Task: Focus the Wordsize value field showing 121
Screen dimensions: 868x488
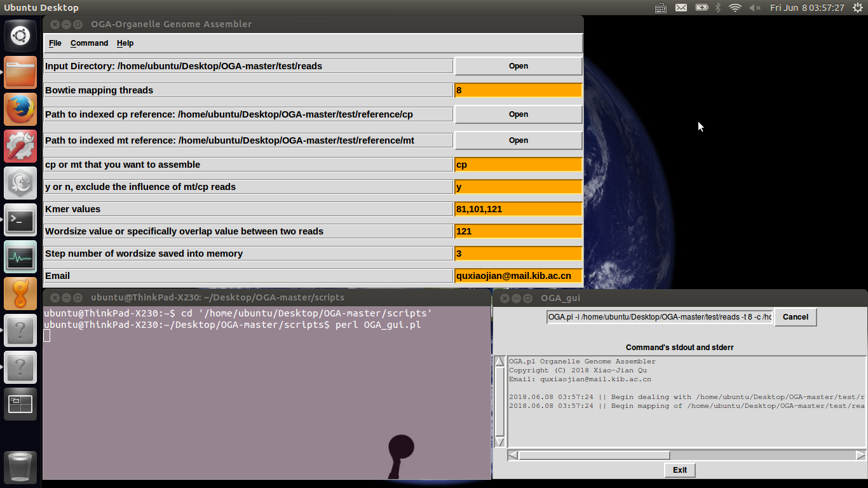Action: 519,231
